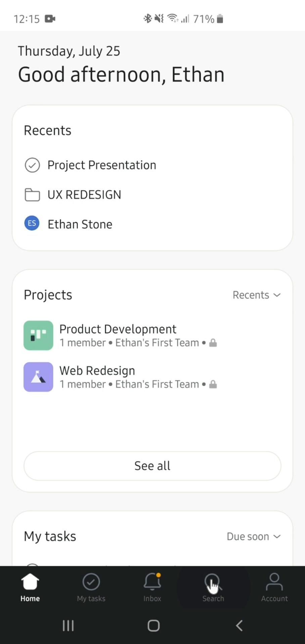This screenshot has width=305, height=644.
Task: Switch to the My tasks tab
Action: pyautogui.click(x=91, y=587)
